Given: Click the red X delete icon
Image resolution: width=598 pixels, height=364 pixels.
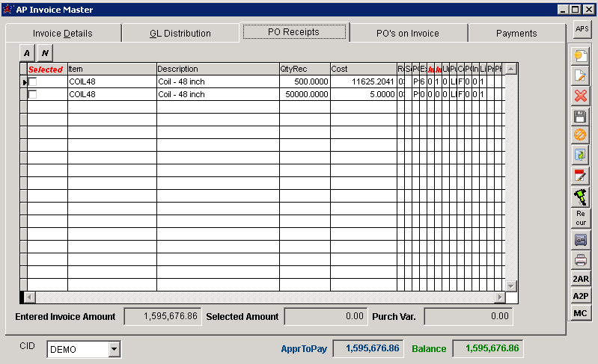Looking at the screenshot, I should 581,96.
